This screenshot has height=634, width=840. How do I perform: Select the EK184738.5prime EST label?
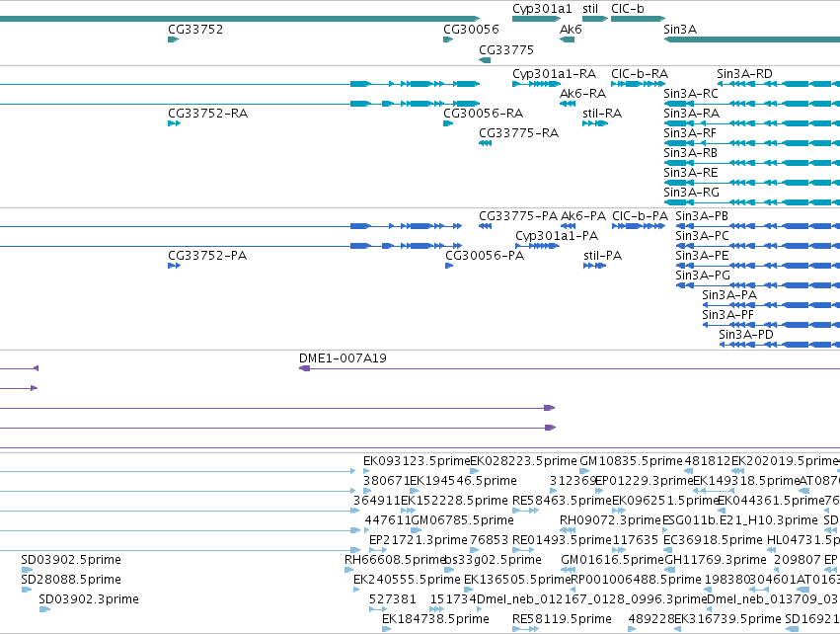point(435,619)
